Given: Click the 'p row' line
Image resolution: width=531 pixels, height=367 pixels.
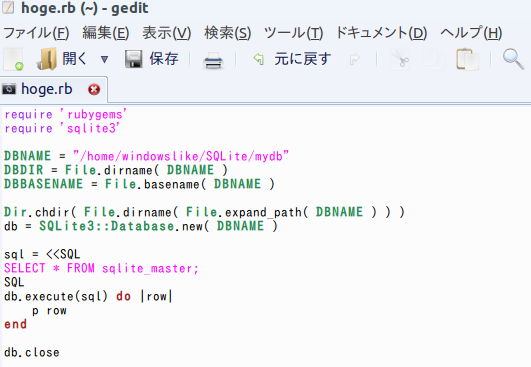Looking at the screenshot, I should (x=49, y=311).
